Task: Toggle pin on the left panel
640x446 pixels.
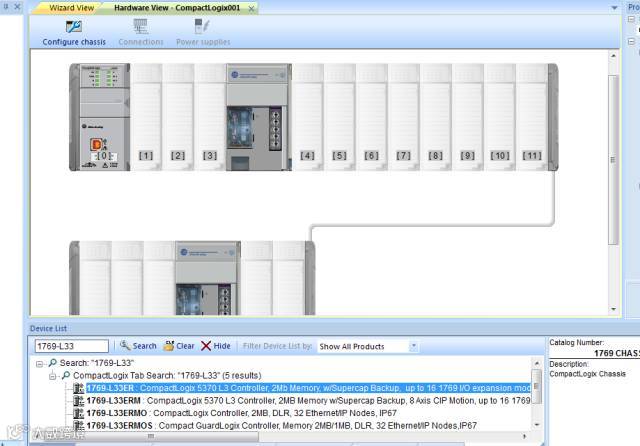Action: pyautogui.click(x=6, y=6)
